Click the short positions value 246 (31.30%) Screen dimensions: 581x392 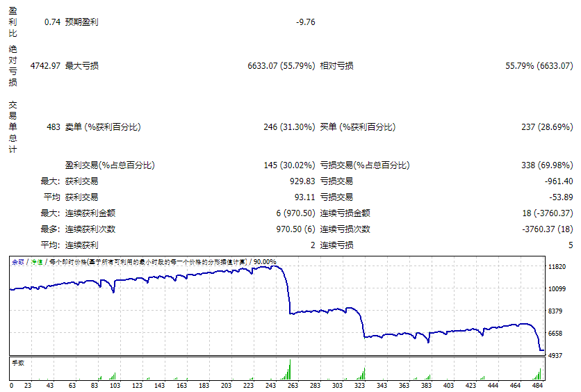[289, 127]
